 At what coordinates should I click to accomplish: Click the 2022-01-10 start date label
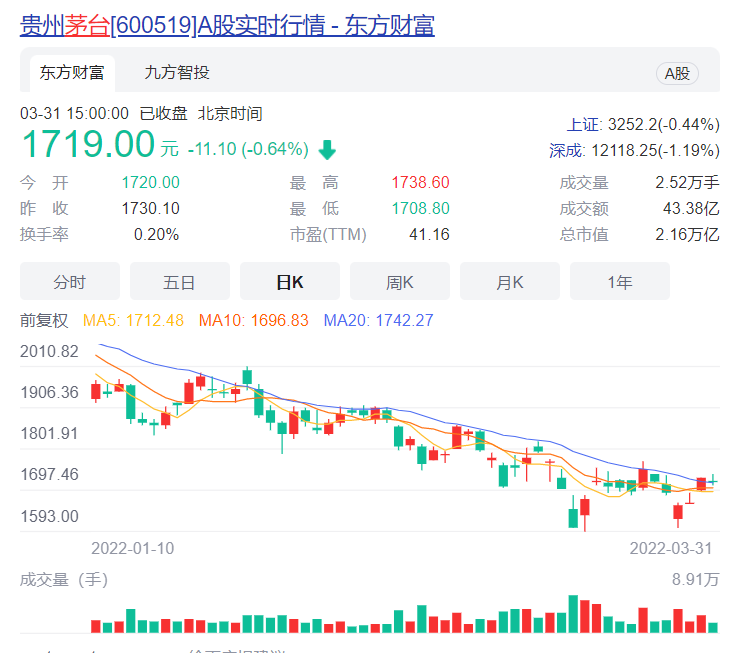[132, 548]
